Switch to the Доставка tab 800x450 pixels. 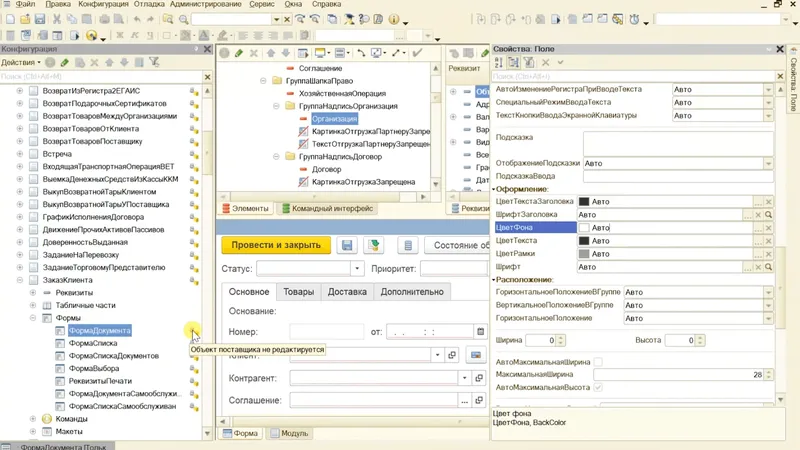point(347,292)
